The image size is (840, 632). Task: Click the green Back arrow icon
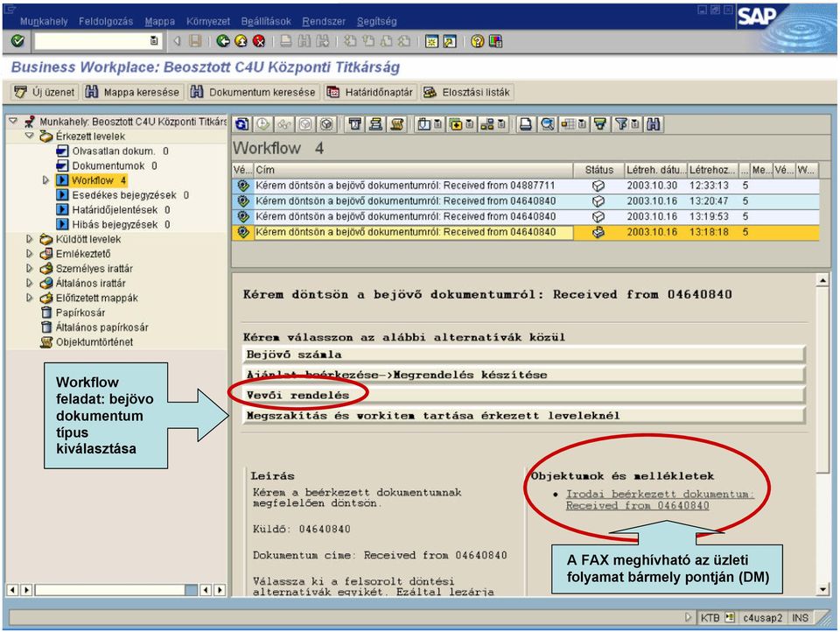point(223,41)
